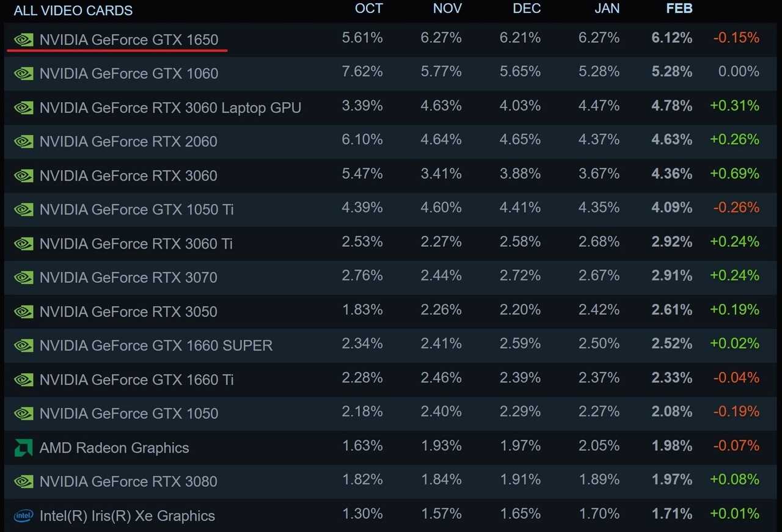782x532 pixels.
Task: Select the FEB column header
Action: (x=679, y=9)
